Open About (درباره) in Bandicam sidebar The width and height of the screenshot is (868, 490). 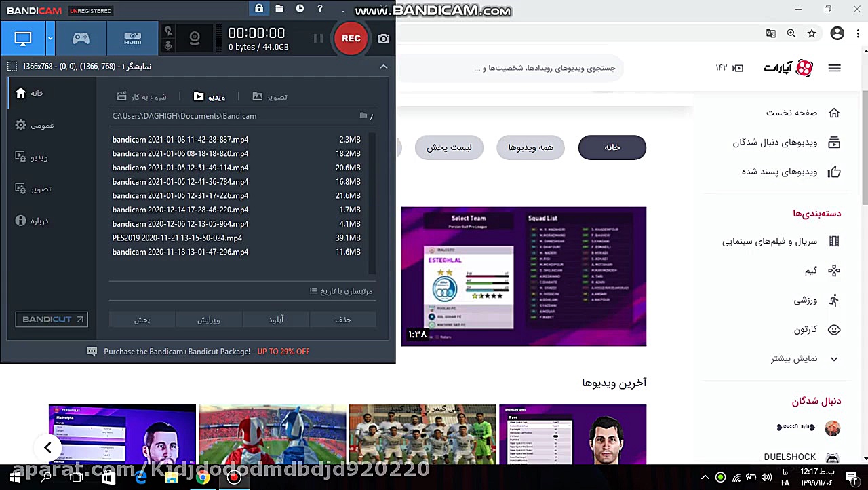32,221
